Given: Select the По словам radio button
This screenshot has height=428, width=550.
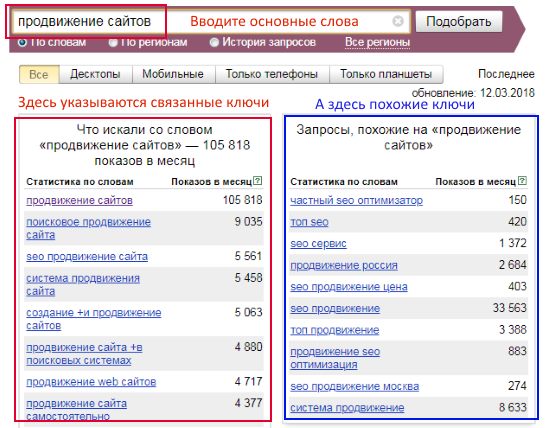Looking at the screenshot, I should (22, 42).
